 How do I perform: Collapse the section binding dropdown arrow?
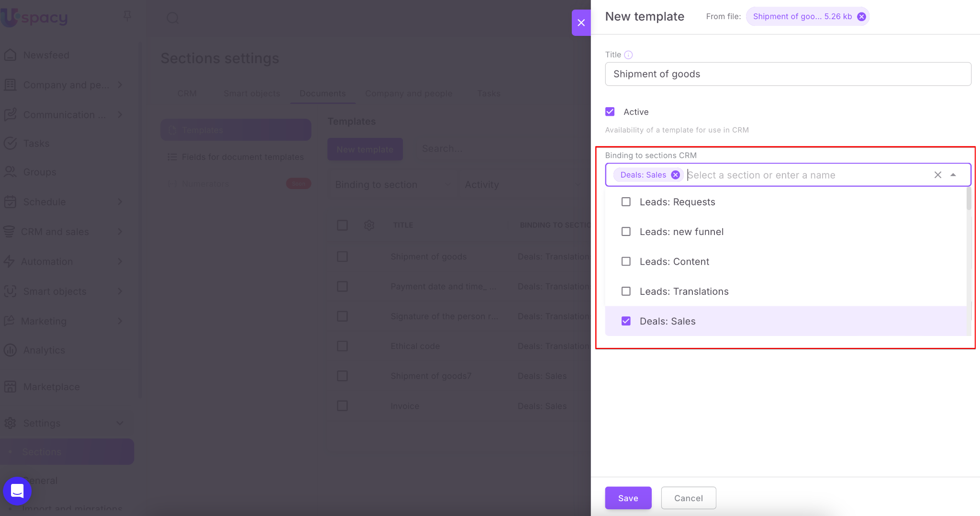953,175
